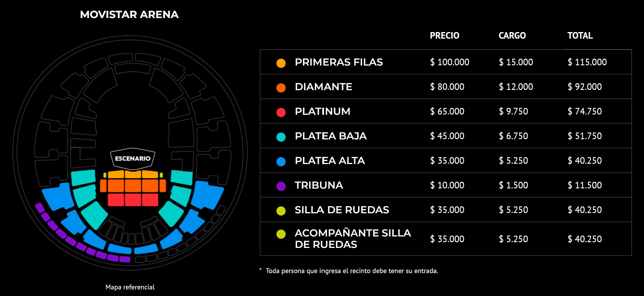
Task: Click the Mapa referencial caption
Action: (x=130, y=287)
